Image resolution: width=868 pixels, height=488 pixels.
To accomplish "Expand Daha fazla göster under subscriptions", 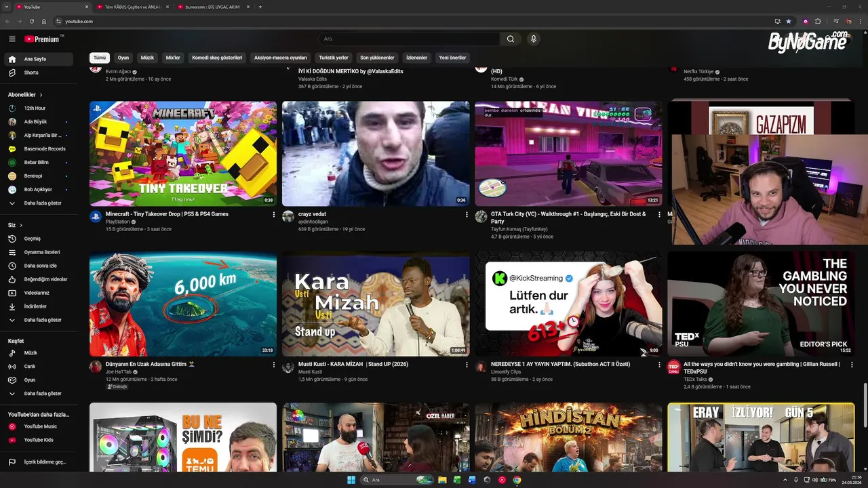I will (x=37, y=203).
